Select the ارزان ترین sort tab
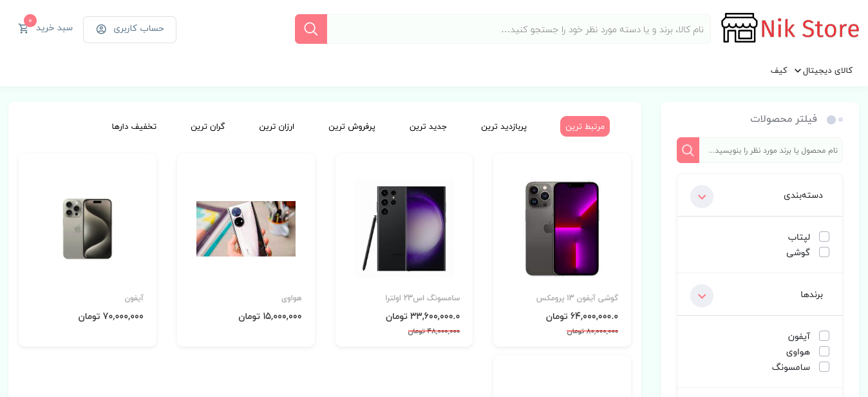Image resolution: width=868 pixels, height=397 pixels. tap(277, 126)
